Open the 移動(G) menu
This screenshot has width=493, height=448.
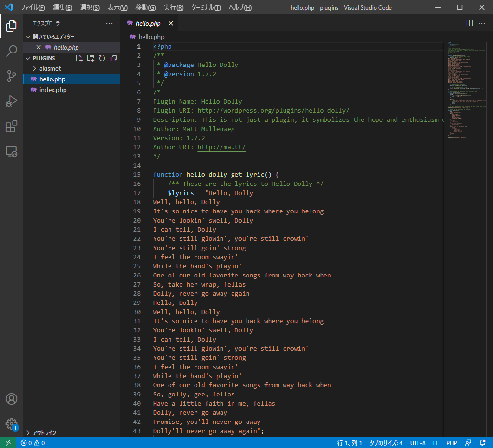pos(145,7)
